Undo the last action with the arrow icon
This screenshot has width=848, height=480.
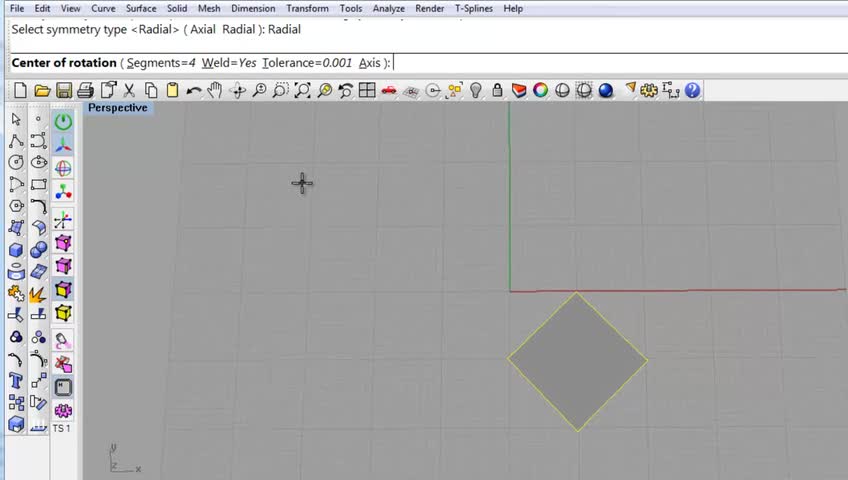pyautogui.click(x=194, y=90)
